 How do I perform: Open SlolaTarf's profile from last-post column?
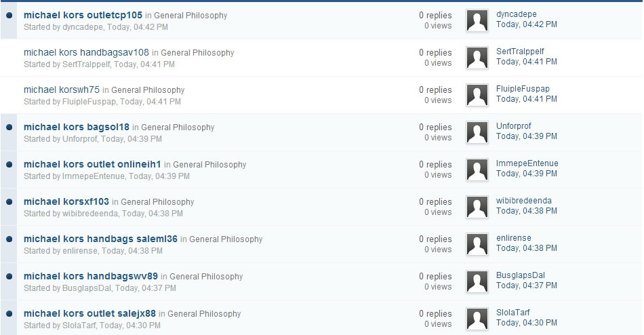512,313
